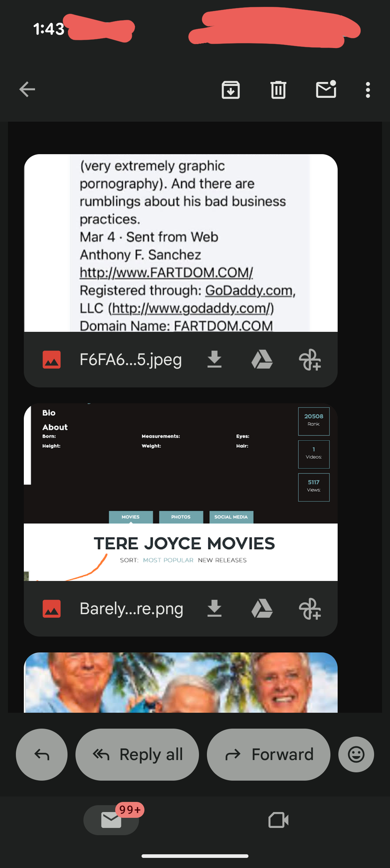
Task: Save Barely...re.png to Google Drive
Action: coord(262,609)
